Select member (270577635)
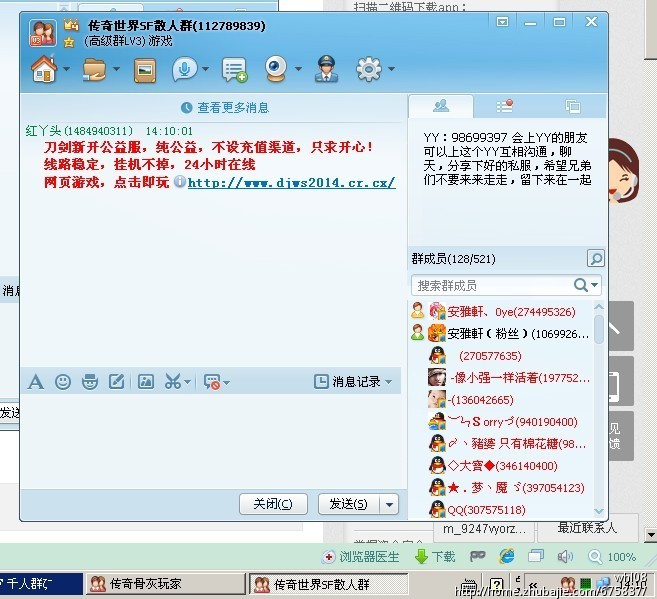657x599 pixels. point(501,356)
